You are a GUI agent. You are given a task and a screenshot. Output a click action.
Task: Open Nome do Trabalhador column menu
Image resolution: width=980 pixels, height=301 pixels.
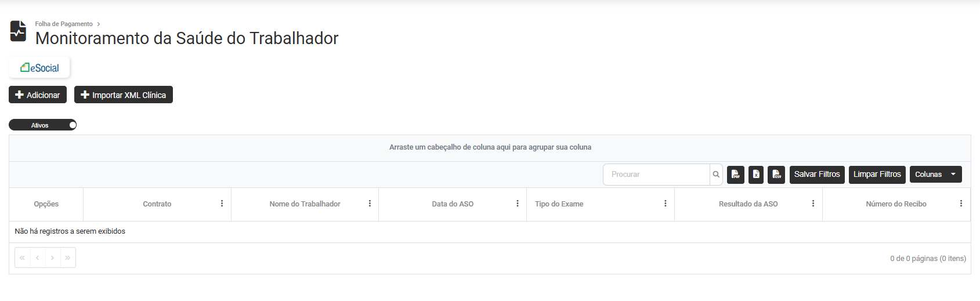[x=370, y=204]
